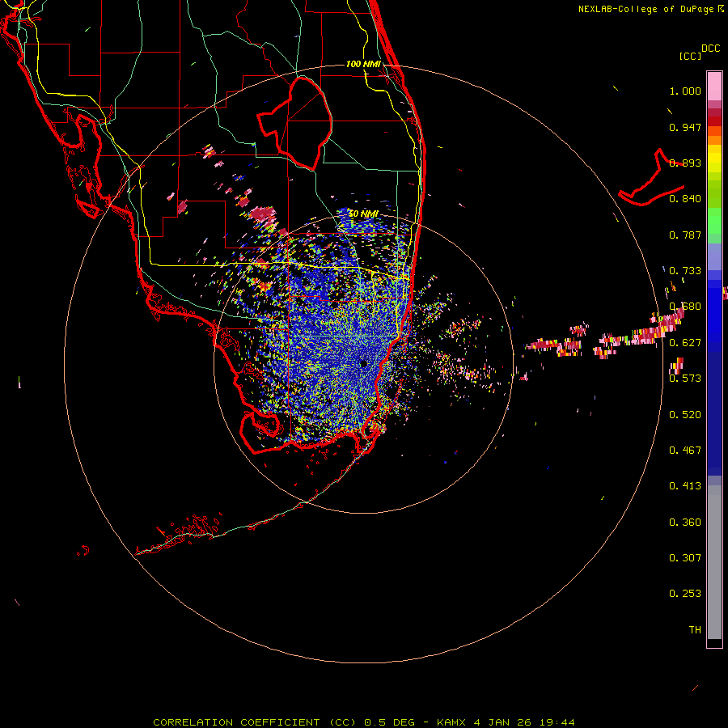Screen dimensions: 728x728
Task: Click the 50 NMI range ring label
Action: [363, 214]
